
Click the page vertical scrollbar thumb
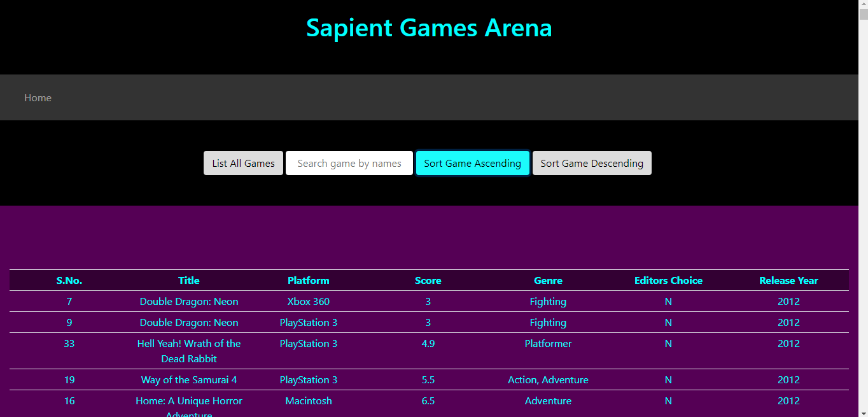coord(863,15)
